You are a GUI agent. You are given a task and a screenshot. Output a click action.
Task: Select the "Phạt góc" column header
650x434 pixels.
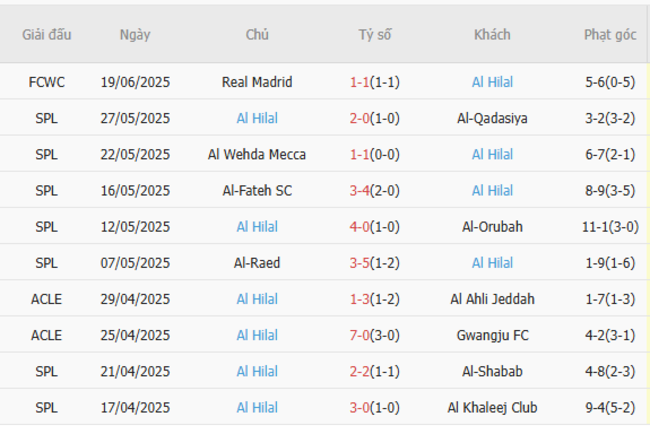point(610,34)
